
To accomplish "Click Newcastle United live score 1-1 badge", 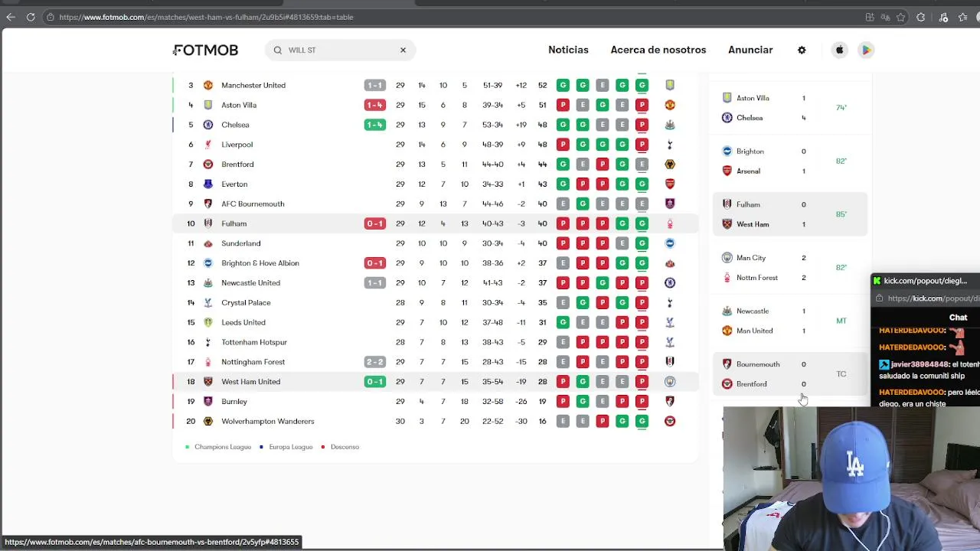I will pos(374,283).
